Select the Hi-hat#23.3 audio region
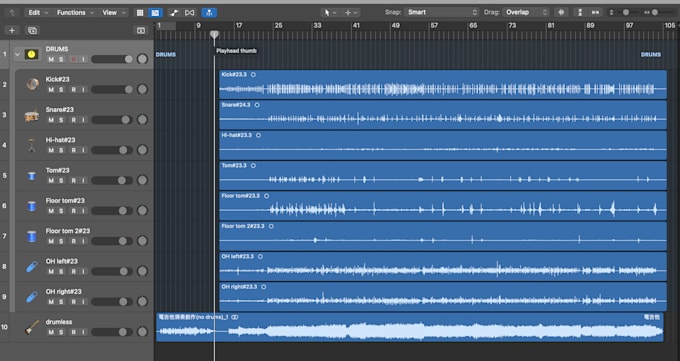 pyautogui.click(x=443, y=145)
